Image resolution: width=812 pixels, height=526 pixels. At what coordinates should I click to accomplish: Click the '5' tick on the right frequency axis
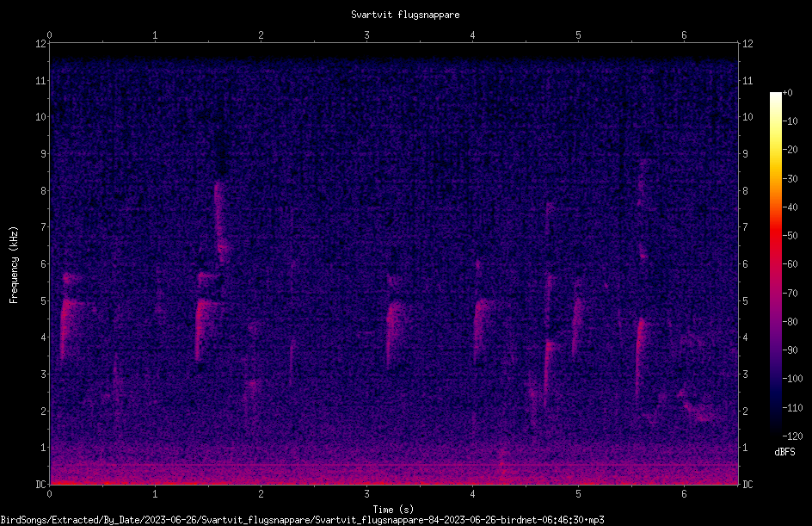pos(745,300)
